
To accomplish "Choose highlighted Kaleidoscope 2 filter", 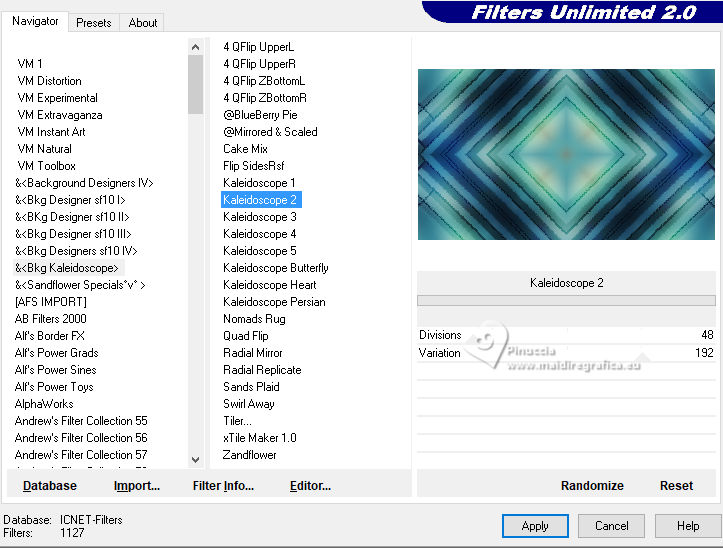I will 261,200.
